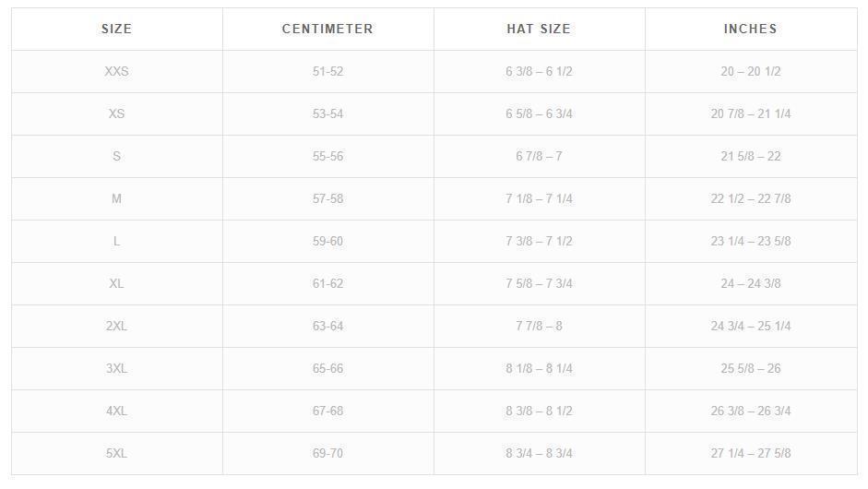The image size is (868, 489).
Task: Click the HAT SIZE column header
Action: coord(539,29)
